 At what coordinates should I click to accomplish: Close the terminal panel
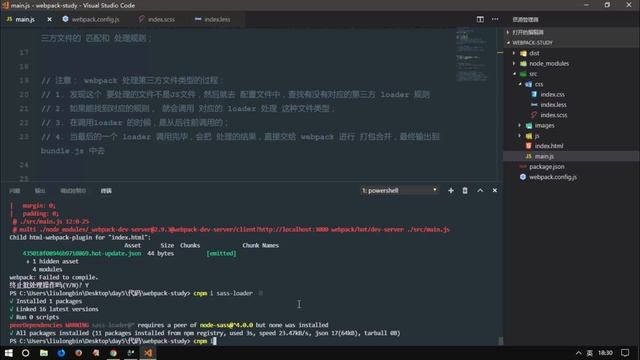tap(495, 190)
